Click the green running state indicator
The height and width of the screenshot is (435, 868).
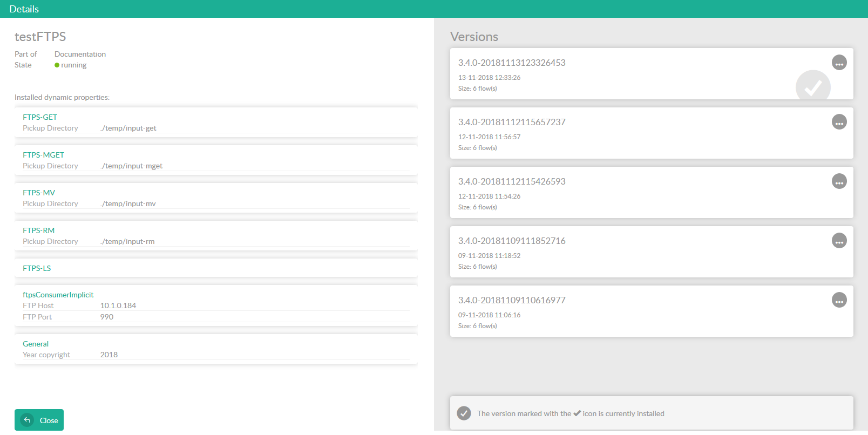[57, 65]
